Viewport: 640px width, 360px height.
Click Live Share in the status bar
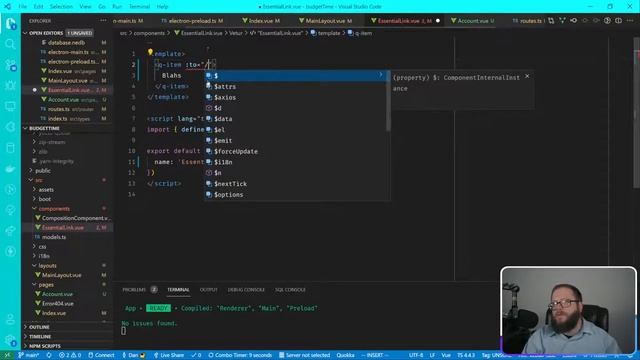coord(169,355)
